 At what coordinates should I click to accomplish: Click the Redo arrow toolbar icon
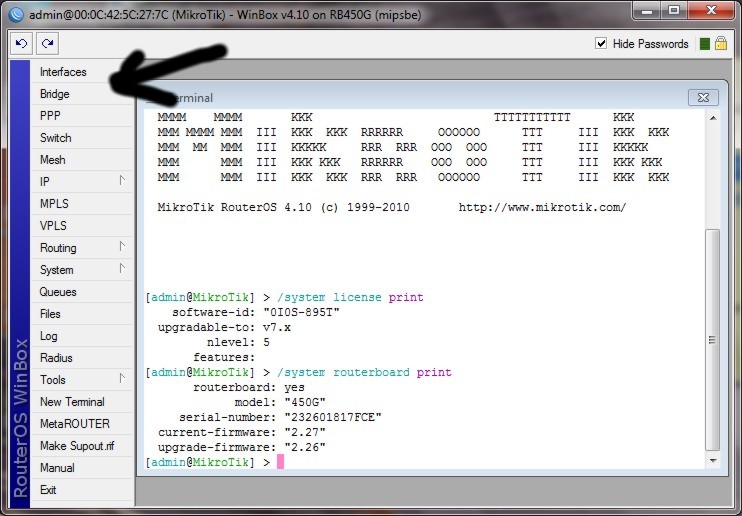(47, 44)
